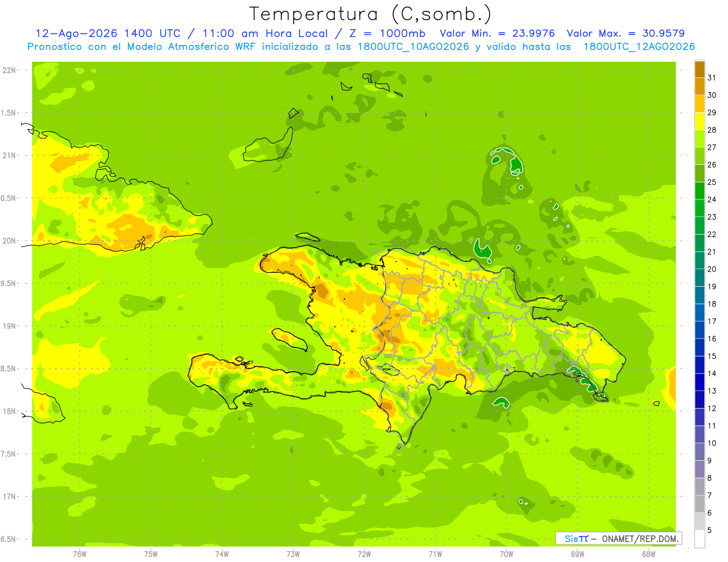Viewport: 728px width, 562px height.
Task: Click the '69W' longitude axis label
Action: point(578,554)
